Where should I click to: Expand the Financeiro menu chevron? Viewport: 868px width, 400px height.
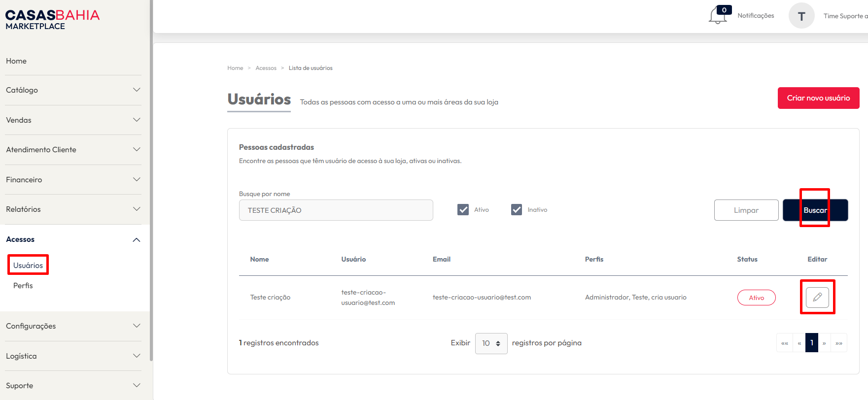point(137,179)
